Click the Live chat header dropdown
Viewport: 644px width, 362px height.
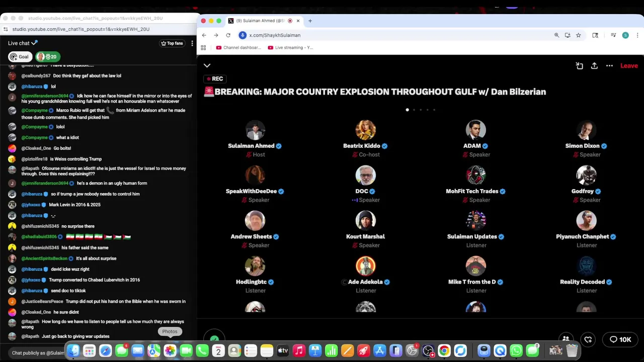pos(23,43)
